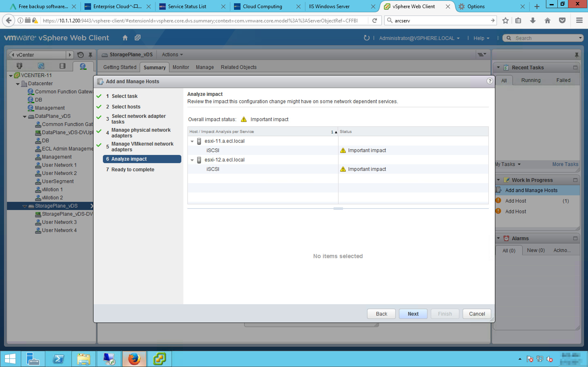Click the navigator history icon
The height and width of the screenshot is (367, 588).
[x=80, y=55]
